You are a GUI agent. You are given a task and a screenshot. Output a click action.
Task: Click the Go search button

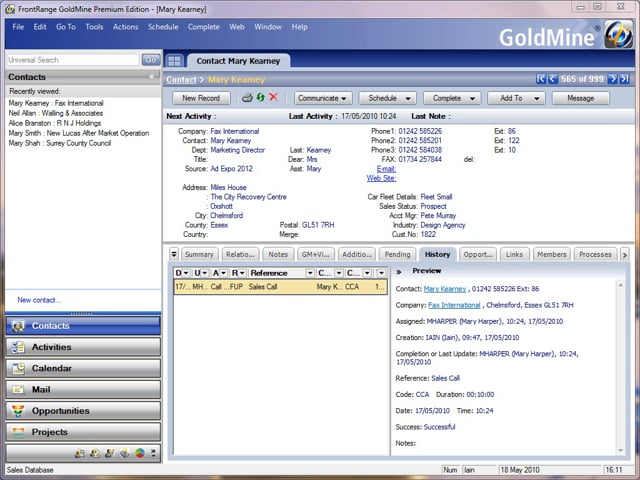click(151, 60)
